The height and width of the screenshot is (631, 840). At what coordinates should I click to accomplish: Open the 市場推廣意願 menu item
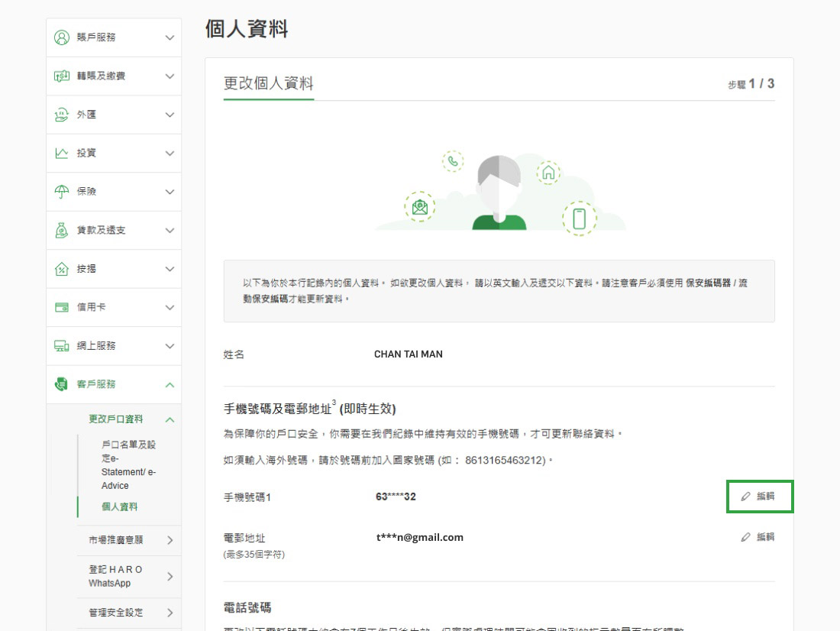(116, 540)
